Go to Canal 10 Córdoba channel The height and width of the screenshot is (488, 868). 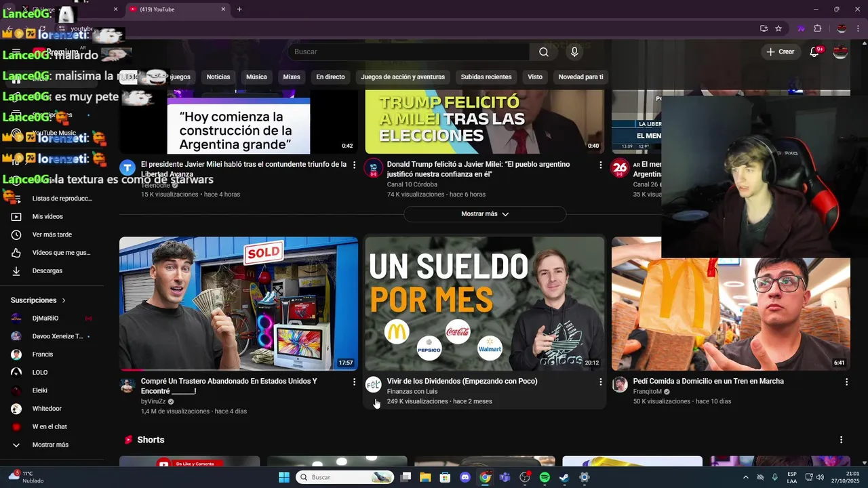point(412,184)
